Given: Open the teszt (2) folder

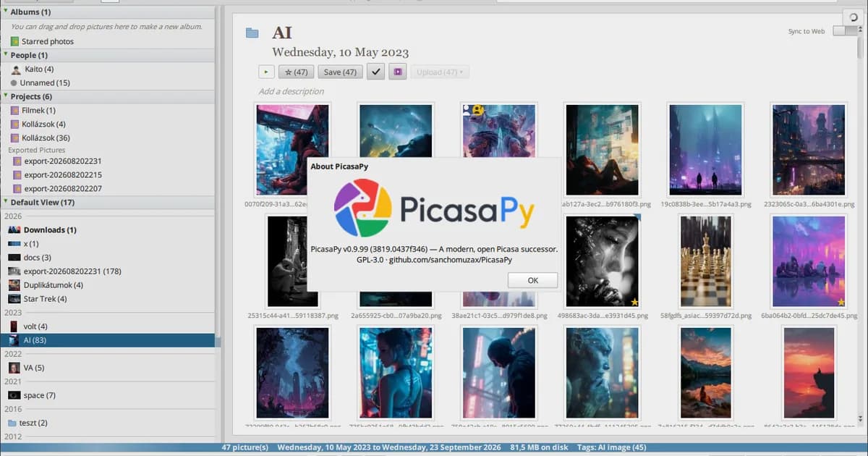Looking at the screenshot, I should 33,423.
